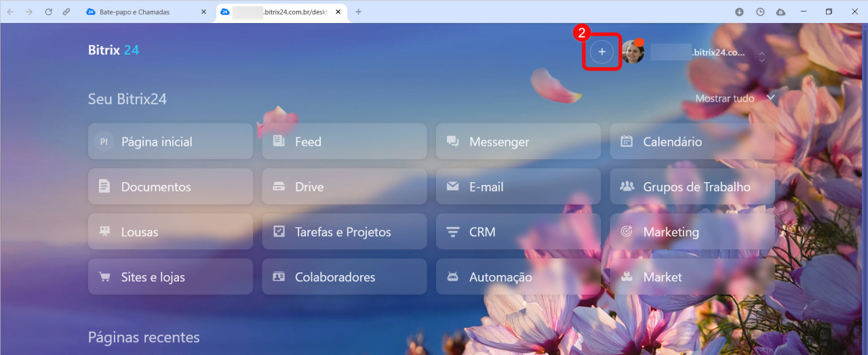868x355 pixels.
Task: Open Messenger from the grid
Action: click(x=518, y=142)
